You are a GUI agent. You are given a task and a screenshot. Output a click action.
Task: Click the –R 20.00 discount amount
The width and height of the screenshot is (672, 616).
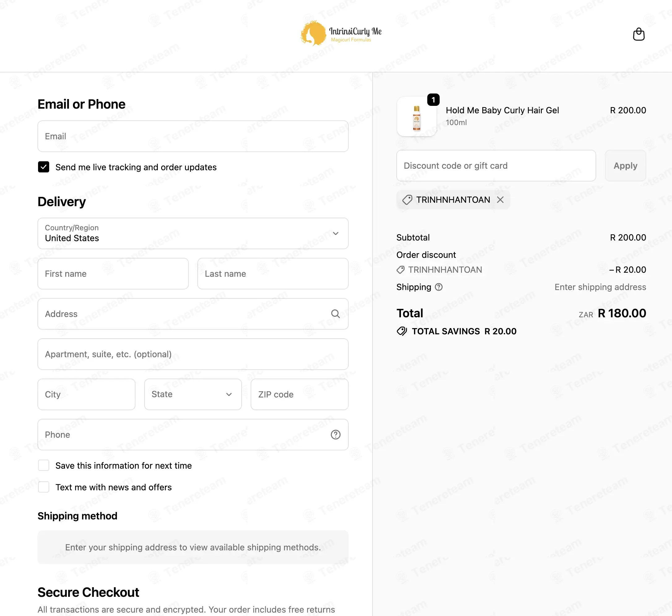tap(627, 270)
